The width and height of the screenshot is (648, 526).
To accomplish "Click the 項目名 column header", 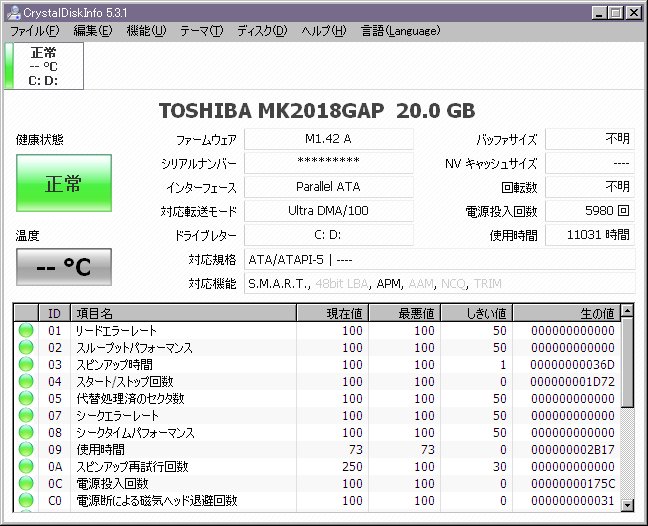I will point(183,313).
